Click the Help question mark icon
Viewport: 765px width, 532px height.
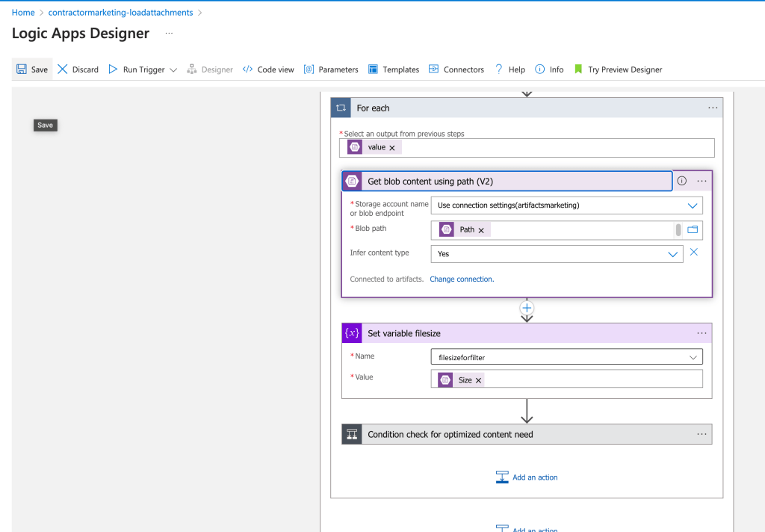click(x=498, y=69)
